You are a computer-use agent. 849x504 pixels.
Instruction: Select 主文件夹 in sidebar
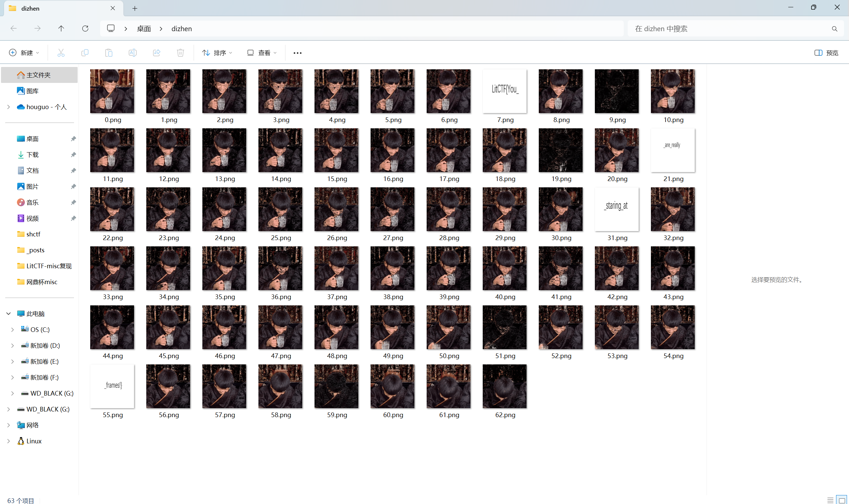[39, 75]
